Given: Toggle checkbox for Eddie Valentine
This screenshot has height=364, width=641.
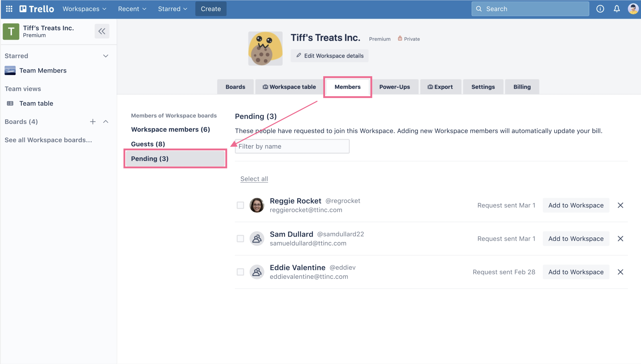Looking at the screenshot, I should [240, 272].
